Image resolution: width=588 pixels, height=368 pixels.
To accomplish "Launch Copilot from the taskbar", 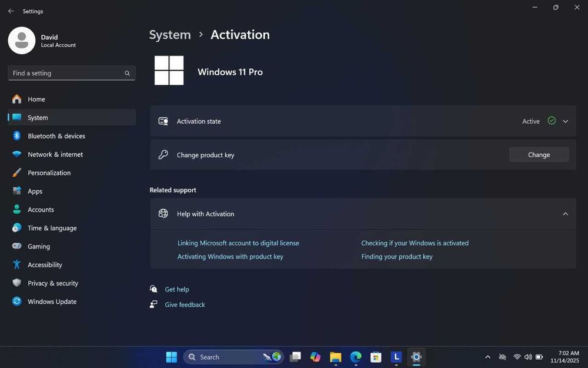I will (x=315, y=357).
